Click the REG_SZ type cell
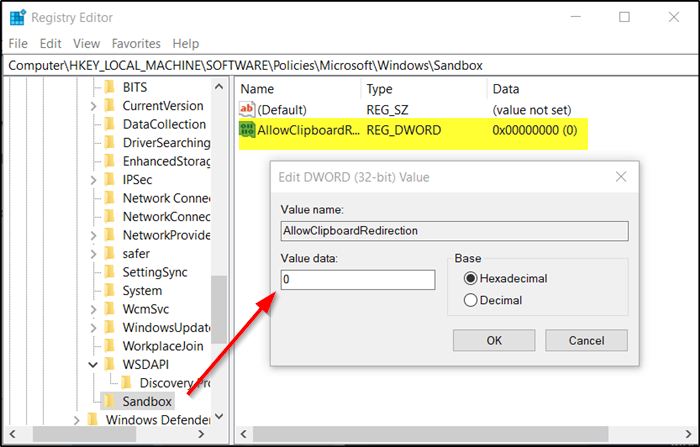Image resolution: width=700 pixels, height=447 pixels. pyautogui.click(x=387, y=110)
